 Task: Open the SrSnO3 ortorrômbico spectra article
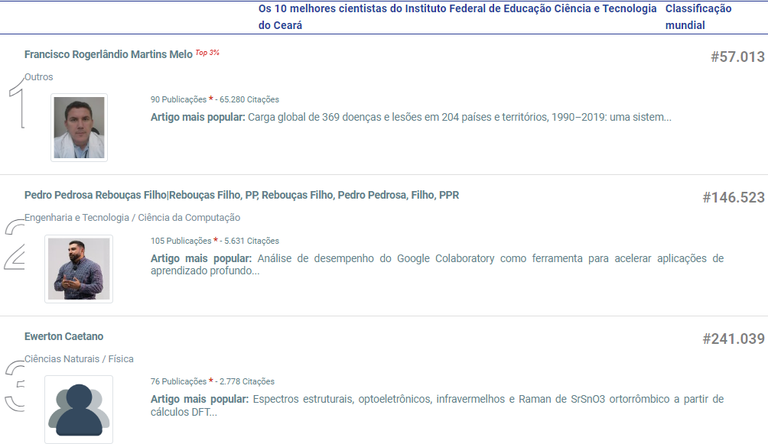[x=488, y=399]
